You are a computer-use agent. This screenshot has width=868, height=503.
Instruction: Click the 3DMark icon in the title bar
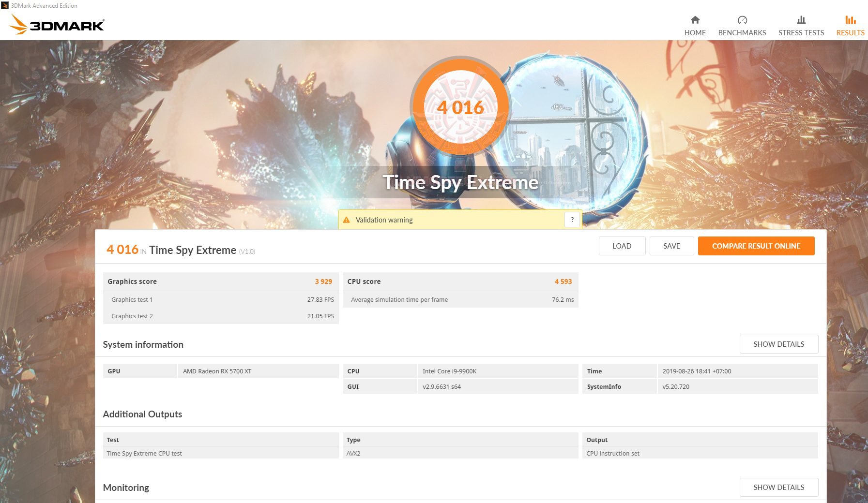point(4,5)
